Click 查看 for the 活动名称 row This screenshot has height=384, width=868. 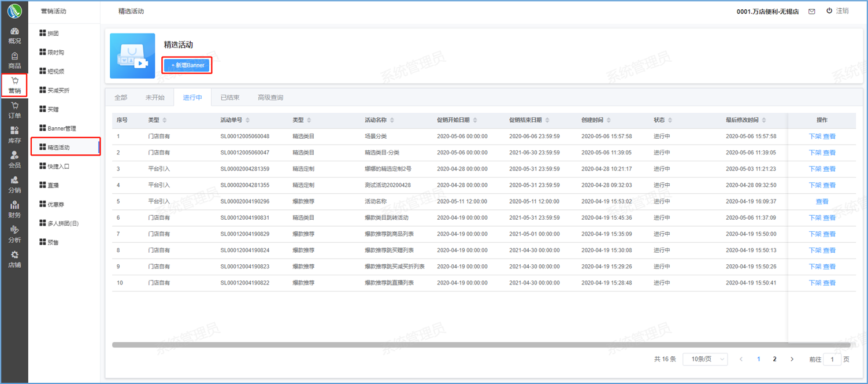point(822,202)
